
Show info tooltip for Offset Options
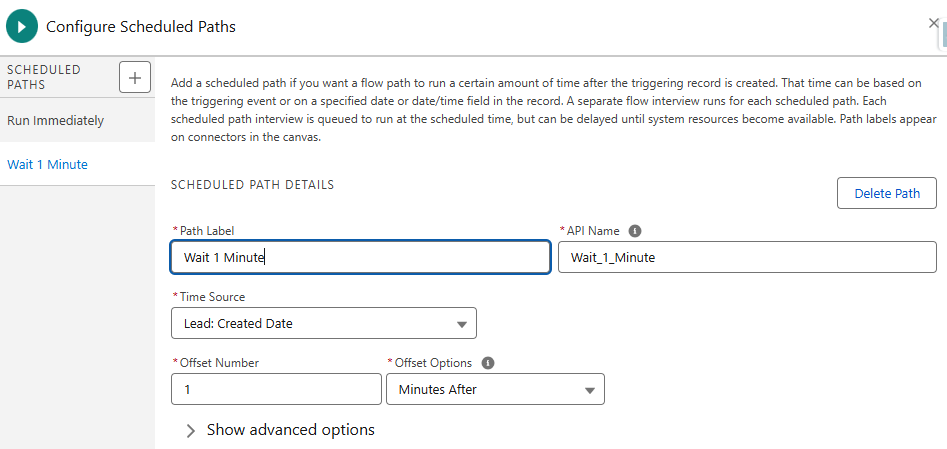[488, 363]
